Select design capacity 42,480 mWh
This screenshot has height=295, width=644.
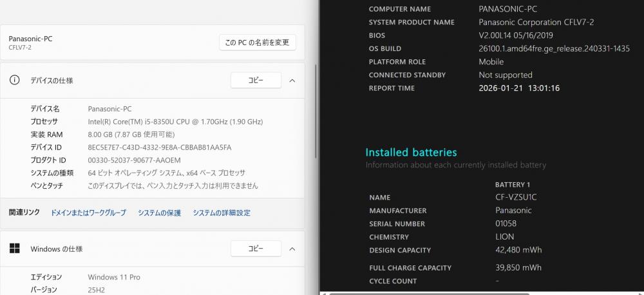tap(518, 250)
